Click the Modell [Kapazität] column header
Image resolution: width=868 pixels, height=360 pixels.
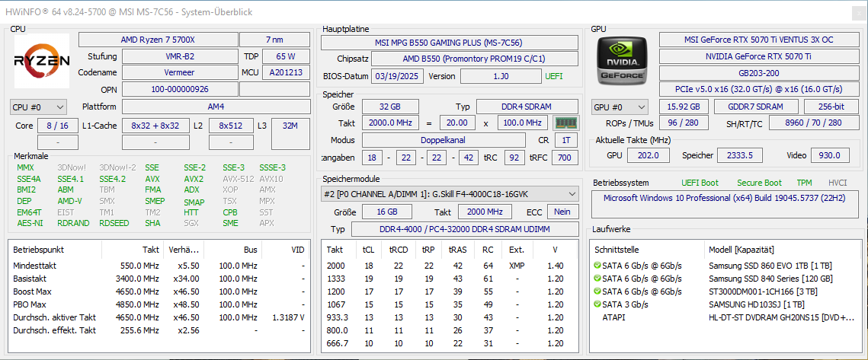783,250
